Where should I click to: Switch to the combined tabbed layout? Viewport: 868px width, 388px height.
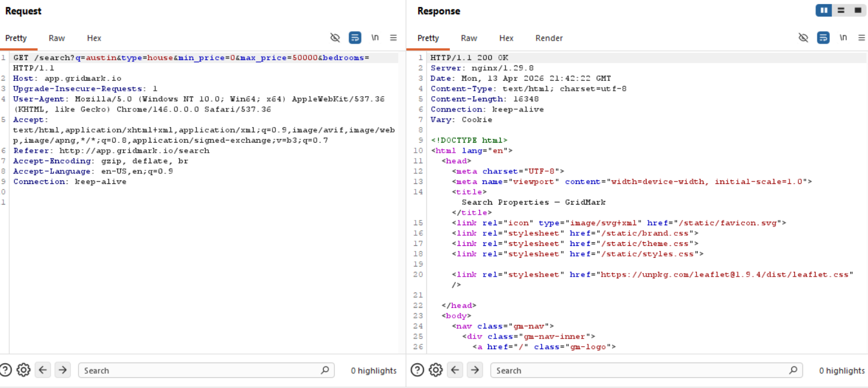857,11
